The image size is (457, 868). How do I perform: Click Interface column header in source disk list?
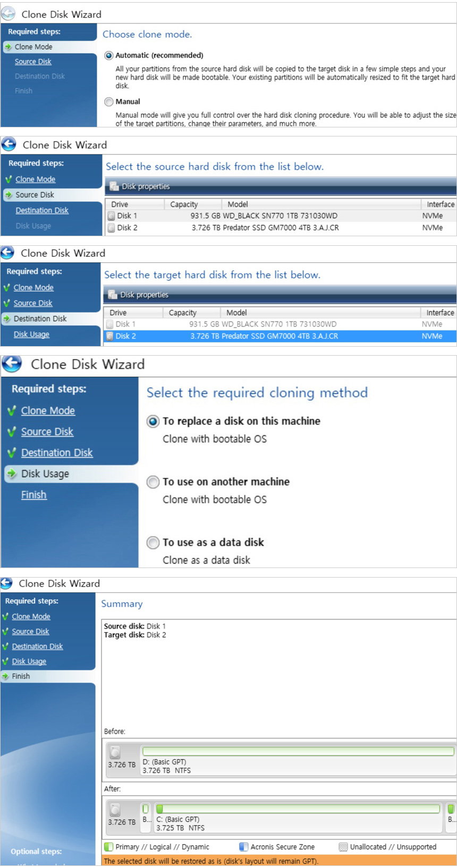[x=440, y=204]
